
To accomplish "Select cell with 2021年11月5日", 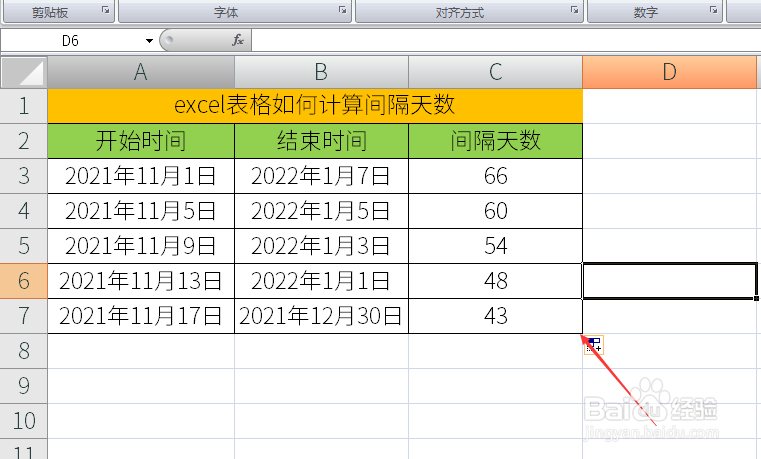I will pyautogui.click(x=141, y=211).
